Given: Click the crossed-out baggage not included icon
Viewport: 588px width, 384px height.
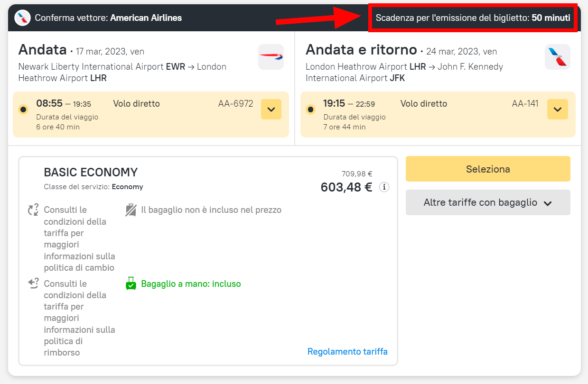Looking at the screenshot, I should [131, 210].
